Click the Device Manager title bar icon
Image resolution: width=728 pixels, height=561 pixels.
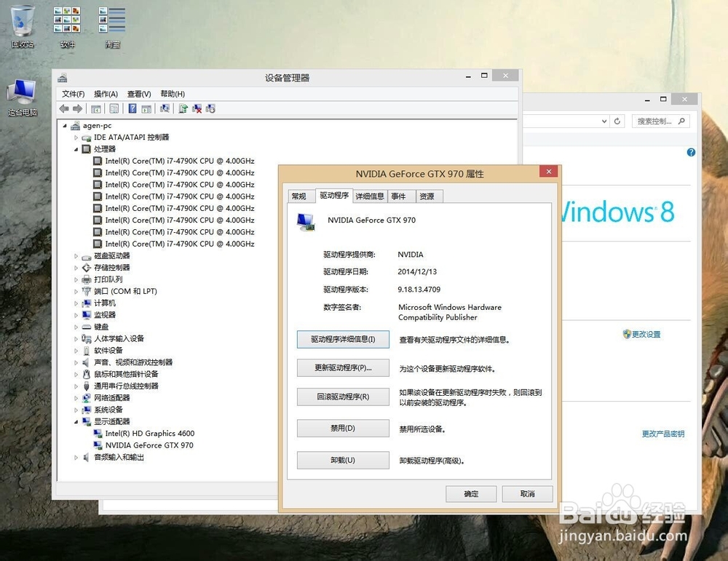[x=62, y=78]
